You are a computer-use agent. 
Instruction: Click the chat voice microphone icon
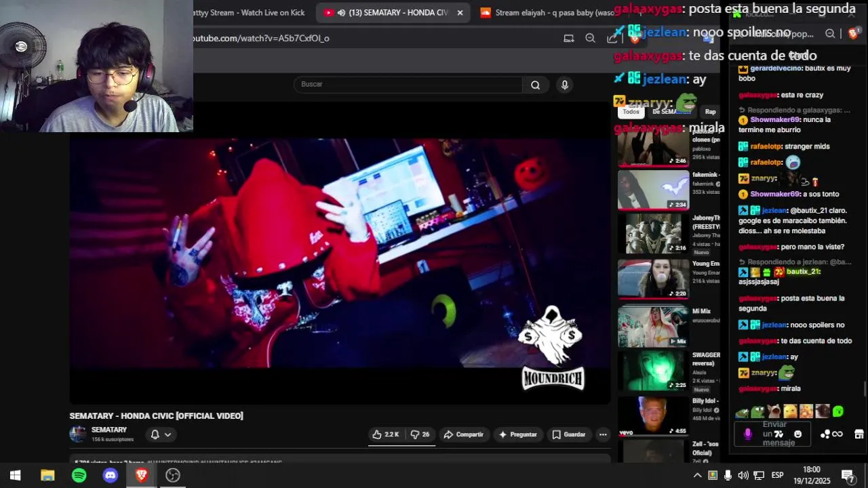tap(748, 434)
